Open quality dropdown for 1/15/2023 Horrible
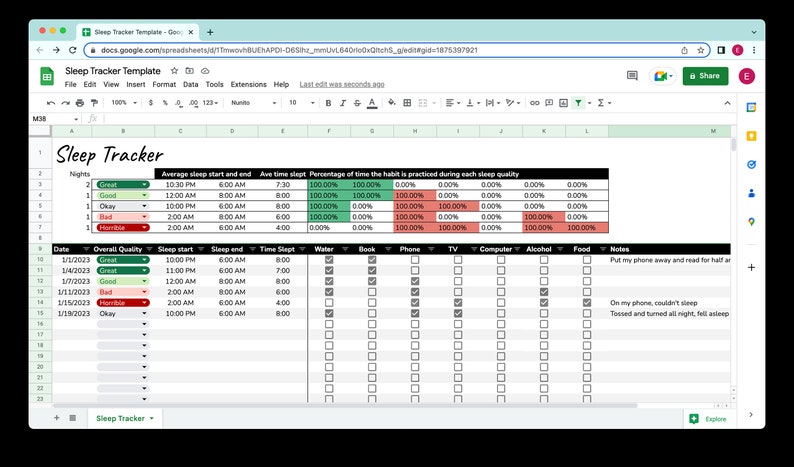This screenshot has height=467, width=794. click(145, 303)
